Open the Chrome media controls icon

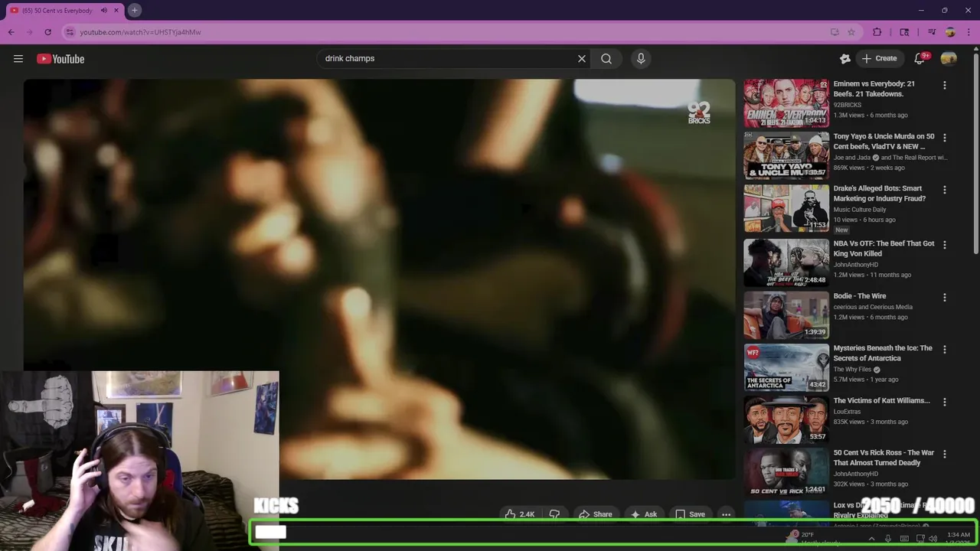click(x=932, y=32)
